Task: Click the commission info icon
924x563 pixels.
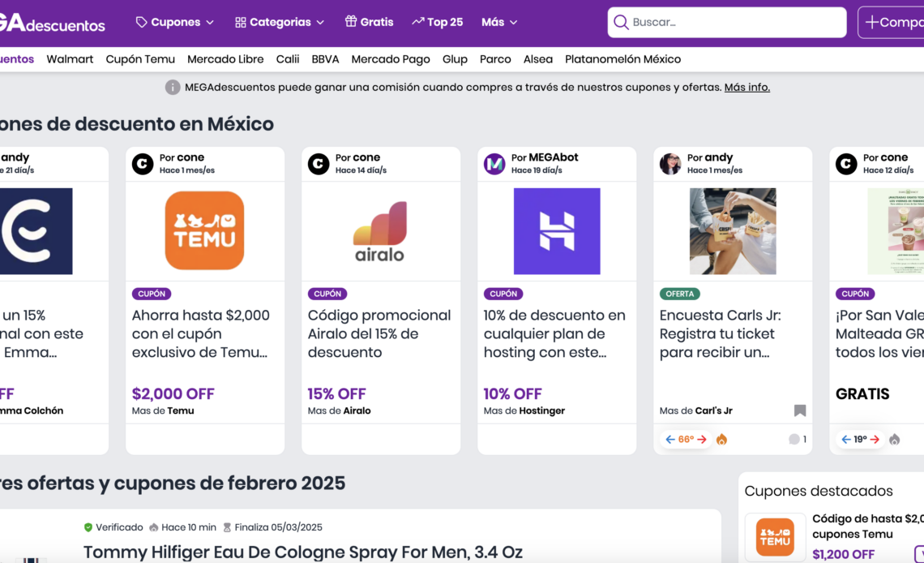Action: 173,88
